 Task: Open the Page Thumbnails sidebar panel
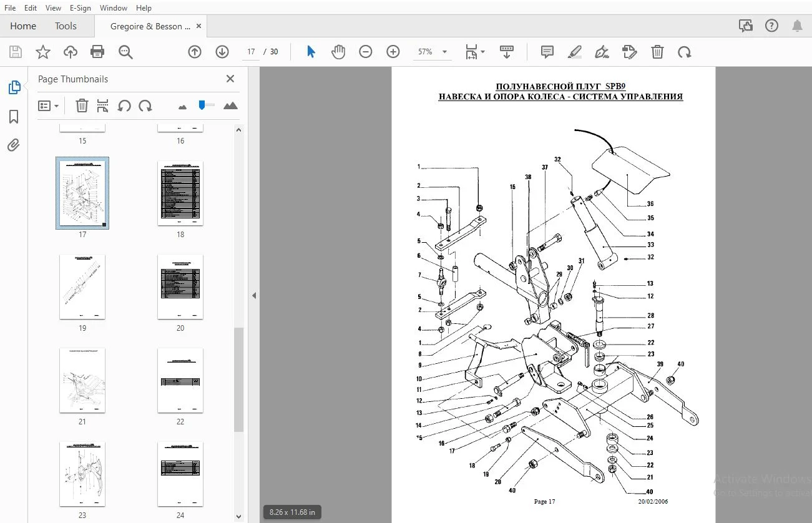pyautogui.click(x=14, y=88)
